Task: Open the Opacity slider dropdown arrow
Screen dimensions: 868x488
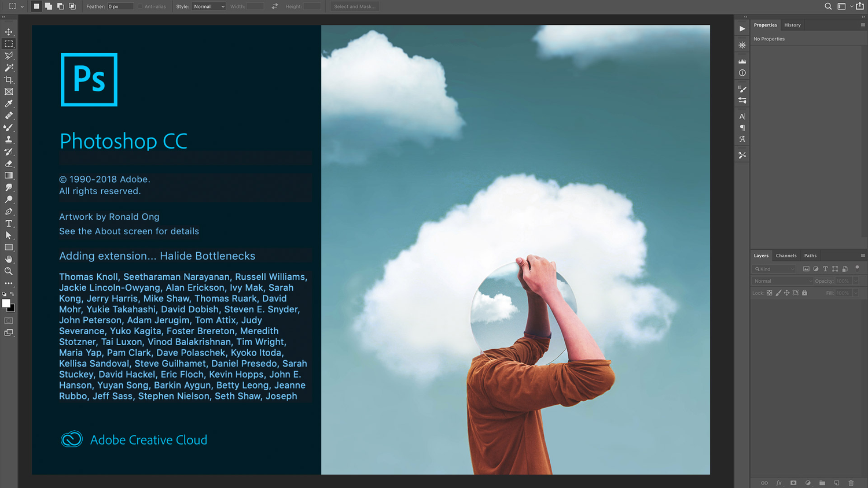Action: point(855,281)
